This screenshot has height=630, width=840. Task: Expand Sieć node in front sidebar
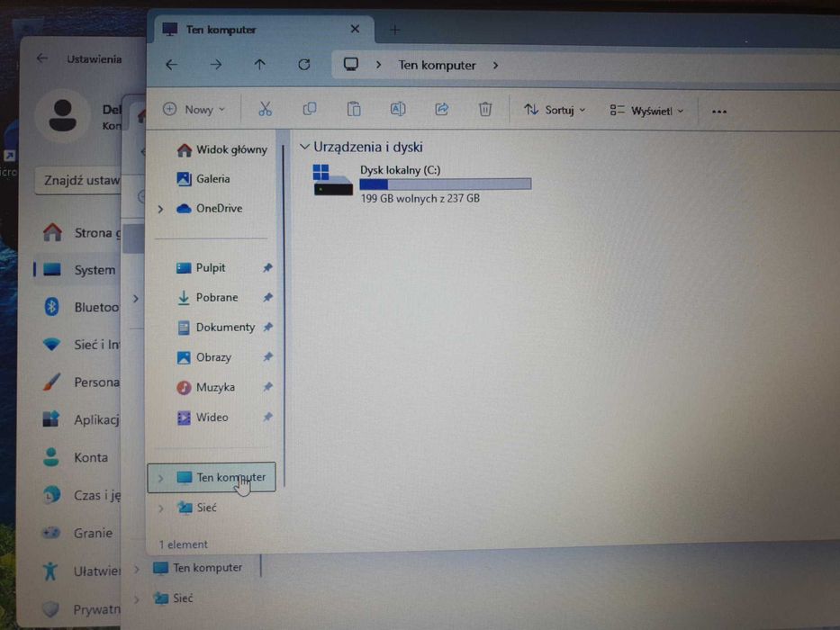tap(160, 508)
